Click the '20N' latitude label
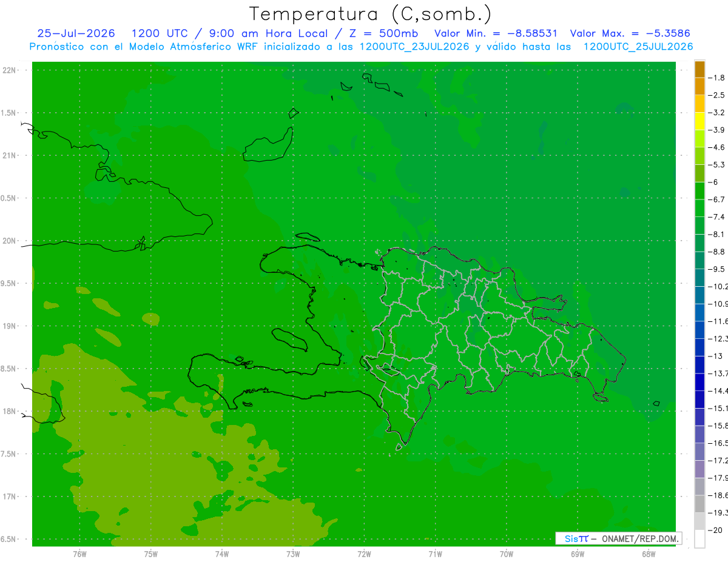 [9, 241]
